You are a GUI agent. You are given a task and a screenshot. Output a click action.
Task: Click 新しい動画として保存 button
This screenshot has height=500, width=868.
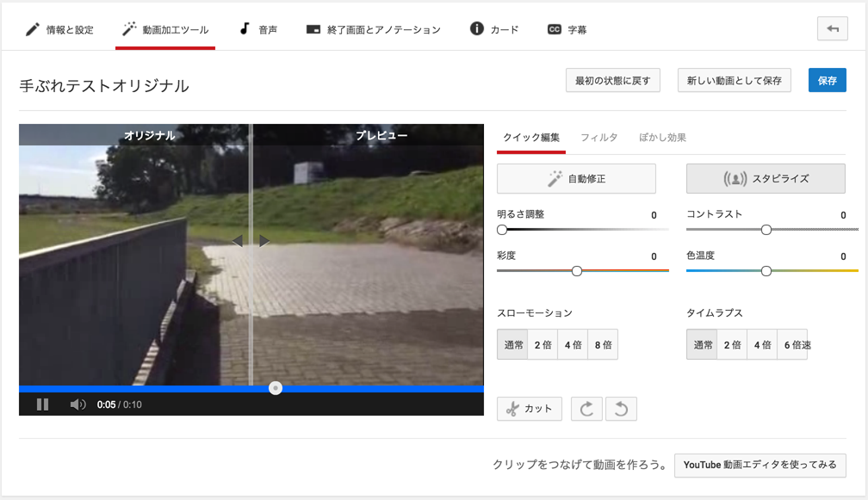pyautogui.click(x=734, y=81)
